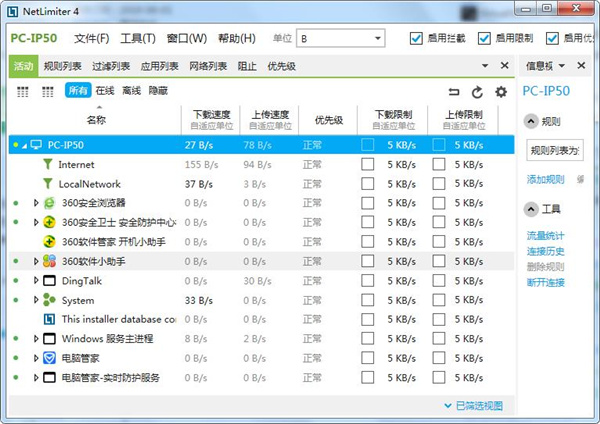This screenshot has width=600, height=424.
Task: Open the settings gear in the activity toolbar
Action: [501, 92]
